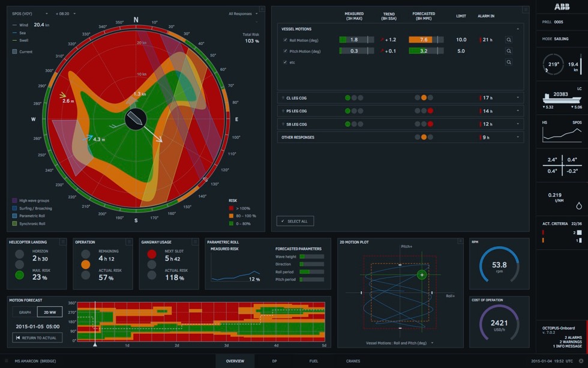This screenshot has height=368, width=588.
Task: Open the Helicopter Landing panel menu icon
Action: tap(63, 242)
